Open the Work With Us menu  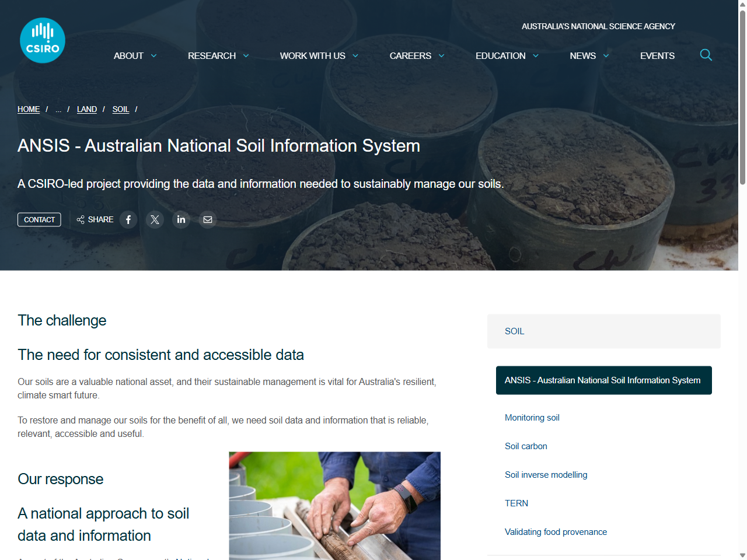point(313,56)
